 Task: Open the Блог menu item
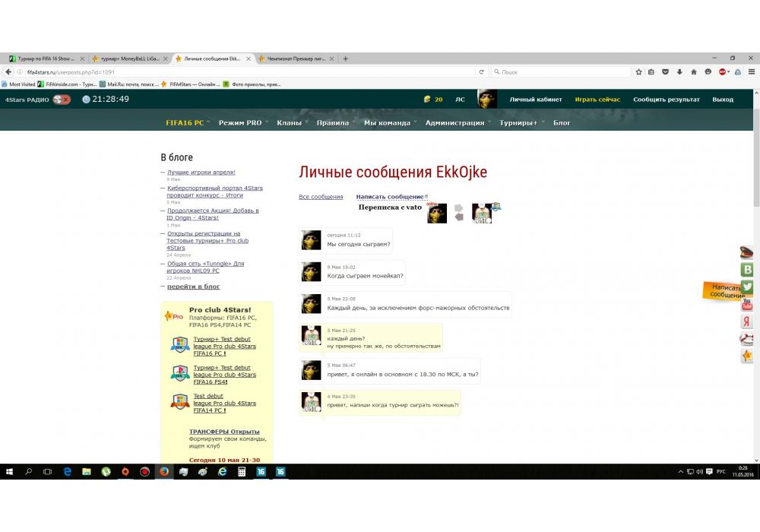tap(562, 122)
